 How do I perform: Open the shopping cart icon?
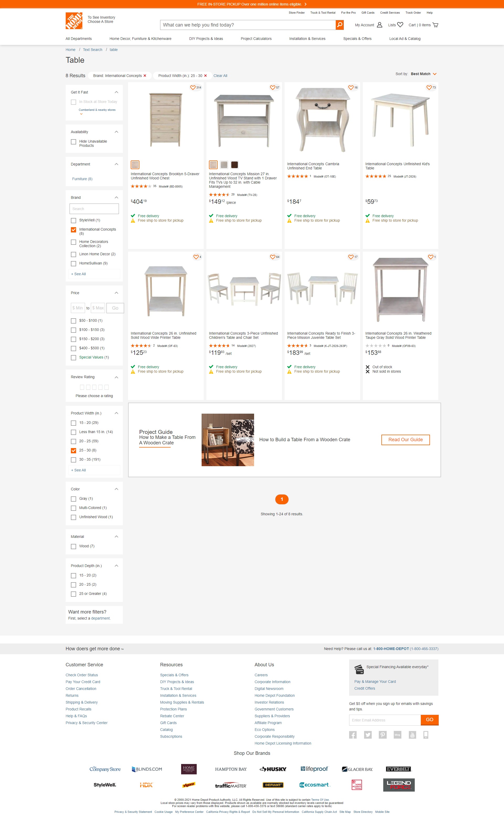tap(435, 25)
